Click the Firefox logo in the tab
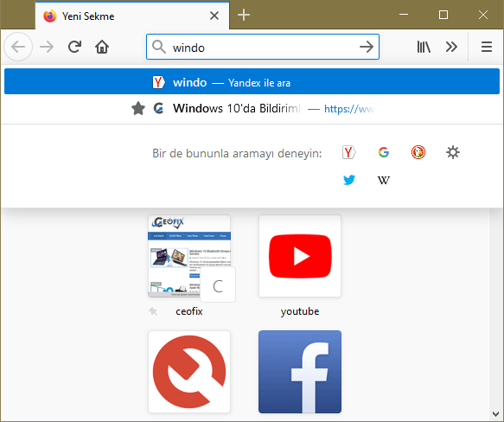 (50, 16)
